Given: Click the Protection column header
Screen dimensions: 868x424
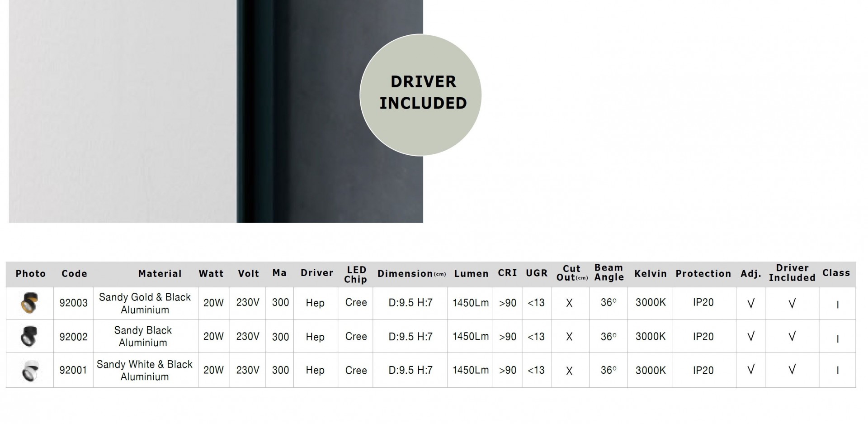Looking at the screenshot, I should (x=703, y=273).
